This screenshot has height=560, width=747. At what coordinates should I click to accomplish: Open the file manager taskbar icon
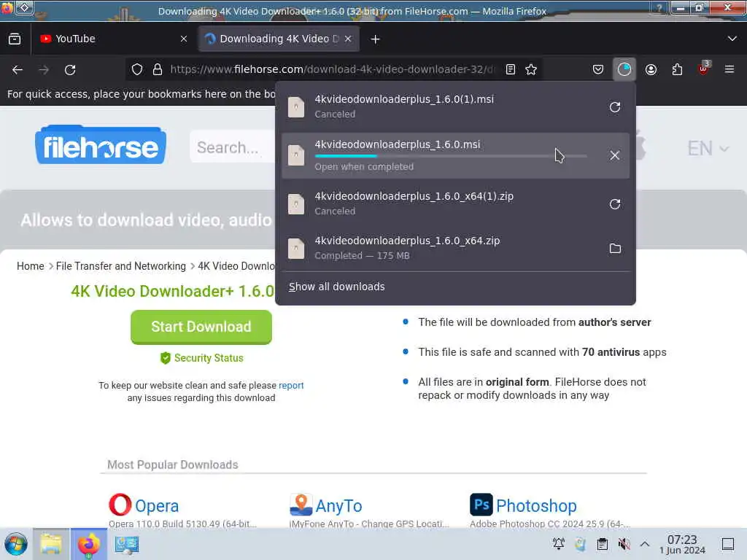click(x=51, y=544)
